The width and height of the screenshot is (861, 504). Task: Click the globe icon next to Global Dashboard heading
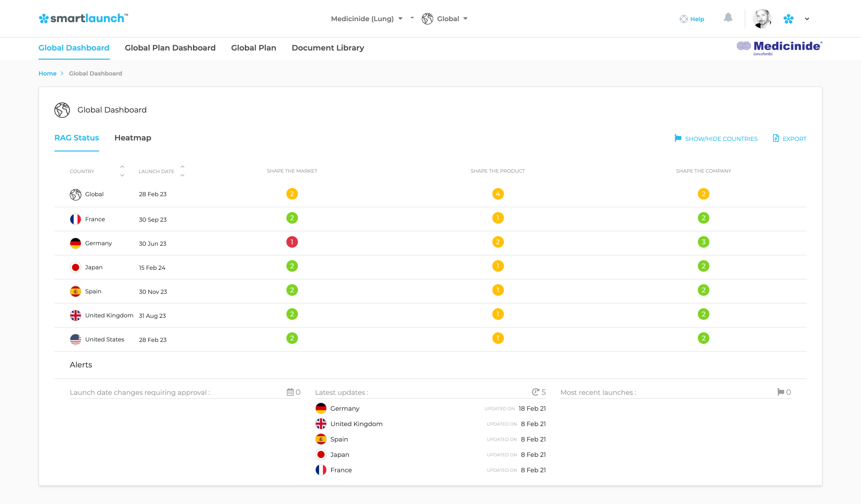click(62, 110)
